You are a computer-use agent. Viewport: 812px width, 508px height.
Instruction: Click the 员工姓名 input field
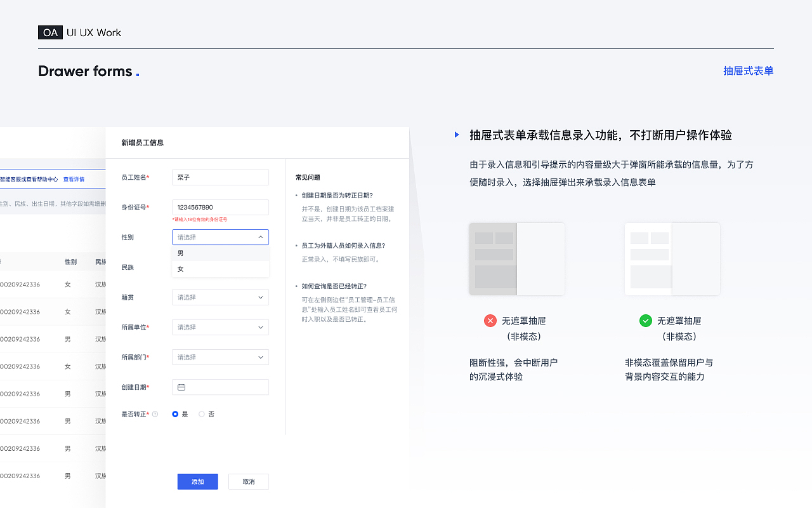pos(220,177)
